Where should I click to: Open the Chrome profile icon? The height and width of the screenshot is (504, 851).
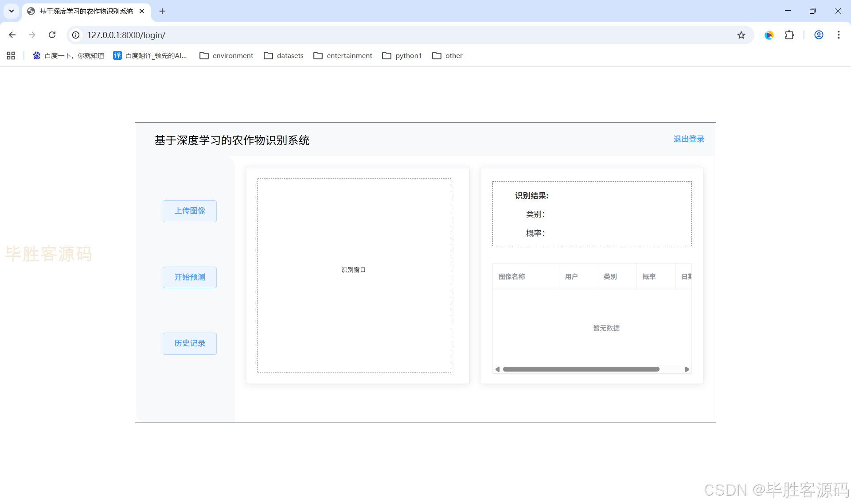819,35
